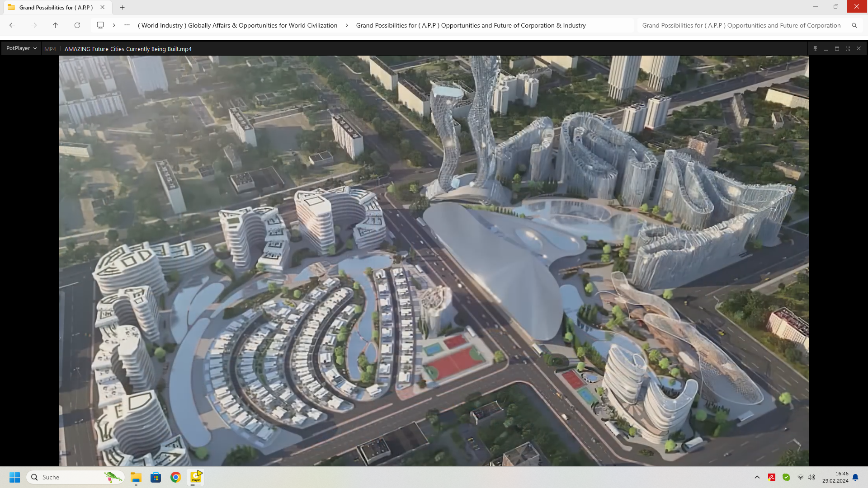Viewport: 868px width, 488px height.
Task: Click the video playback area
Action: point(434,261)
